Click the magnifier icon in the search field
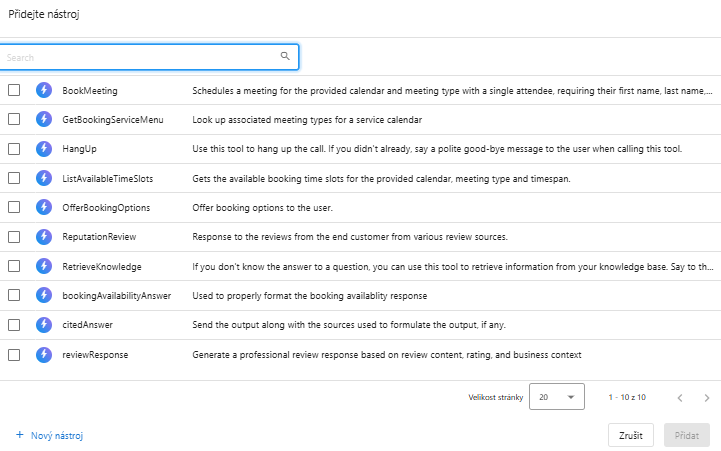This screenshot has height=451, width=721. tap(285, 57)
